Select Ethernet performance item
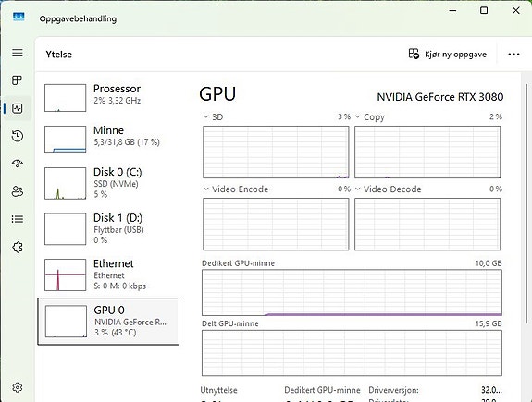The height and width of the screenshot is (402, 532). coord(108,274)
